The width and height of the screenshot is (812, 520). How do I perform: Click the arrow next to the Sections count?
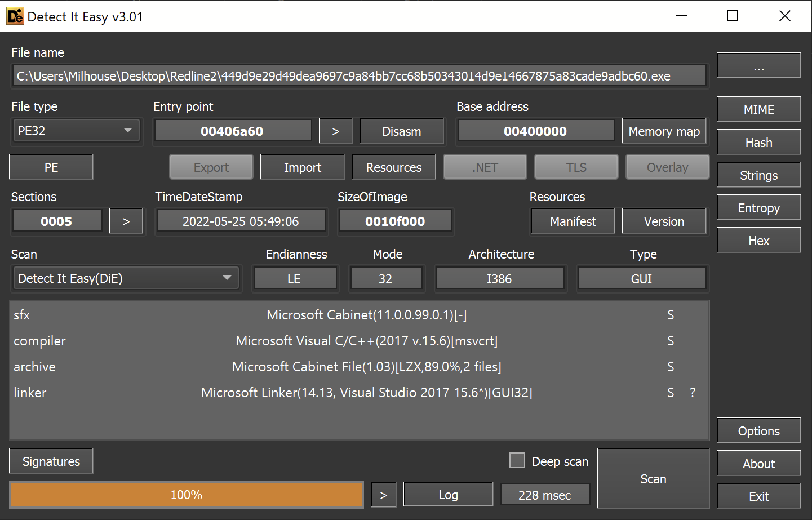click(126, 221)
